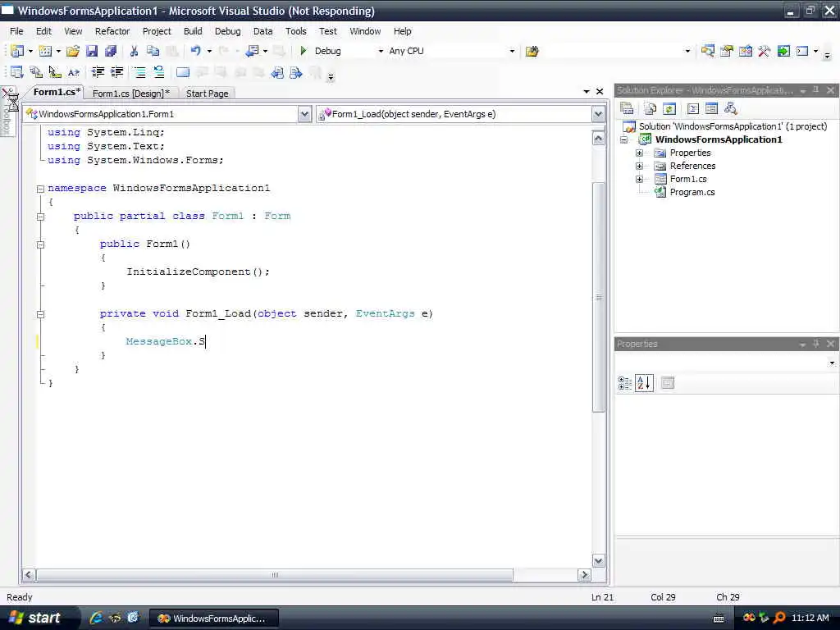Click the Increase Indent icon

coord(116,72)
